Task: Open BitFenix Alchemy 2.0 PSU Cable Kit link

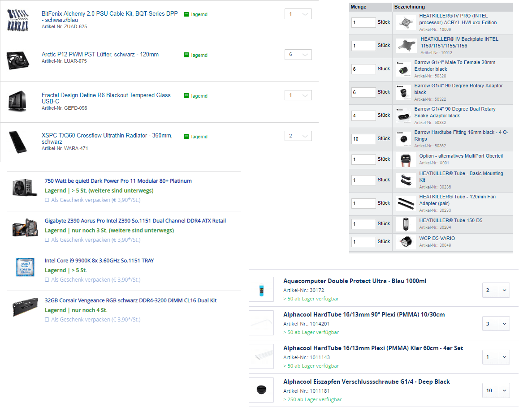Action: [109, 17]
